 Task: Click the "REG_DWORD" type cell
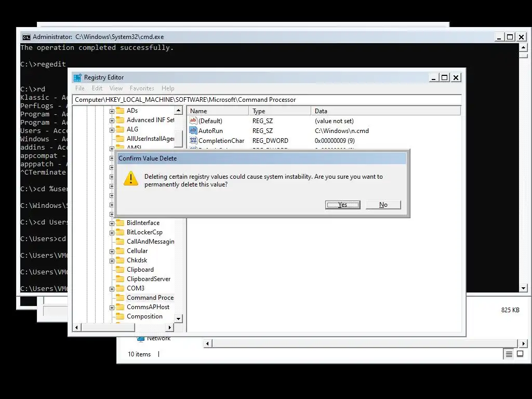pos(270,140)
